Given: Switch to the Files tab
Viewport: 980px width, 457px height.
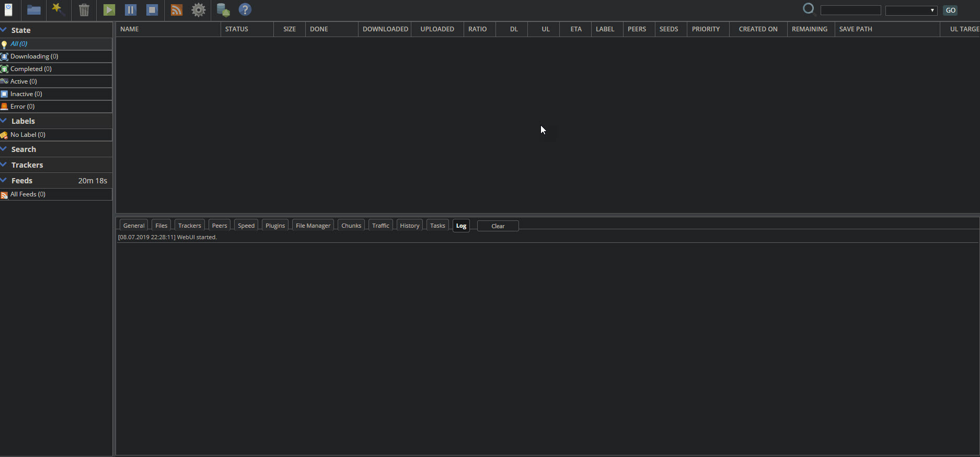Looking at the screenshot, I should [x=162, y=226].
